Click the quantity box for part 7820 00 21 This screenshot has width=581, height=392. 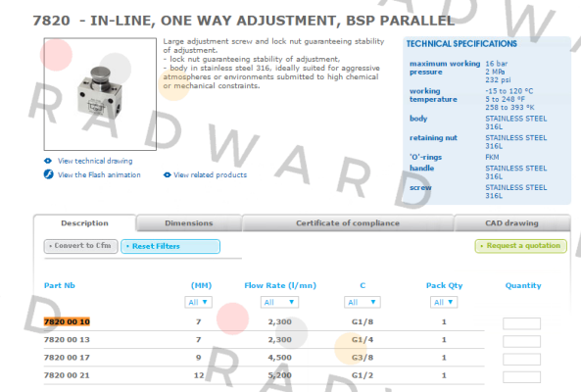[521, 377]
